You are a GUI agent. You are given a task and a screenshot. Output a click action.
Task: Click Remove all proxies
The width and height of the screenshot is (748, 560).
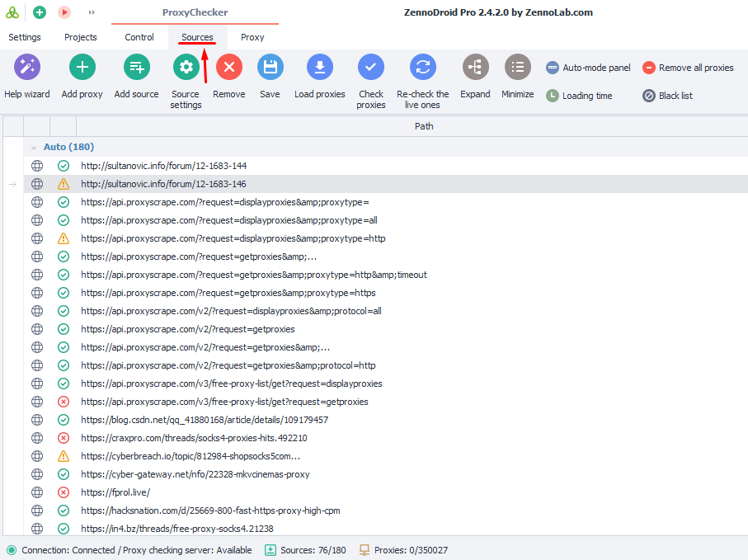point(688,68)
